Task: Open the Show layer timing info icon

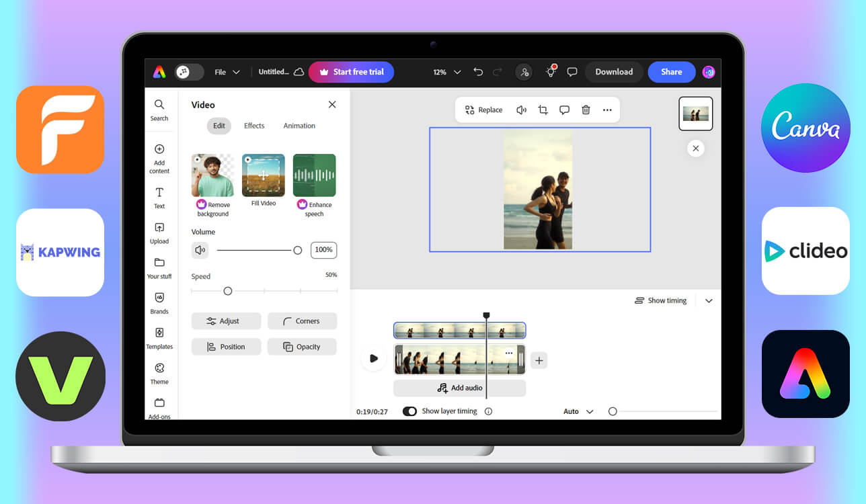Action: click(x=488, y=411)
